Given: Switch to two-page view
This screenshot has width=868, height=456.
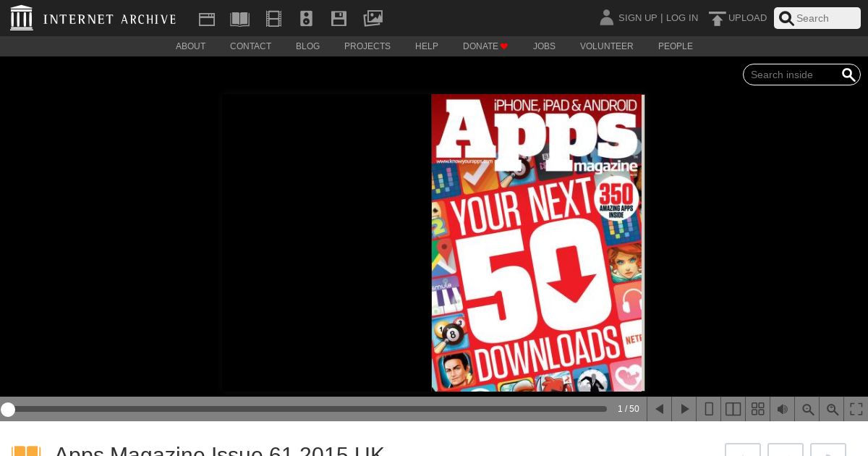Looking at the screenshot, I should pos(733,409).
